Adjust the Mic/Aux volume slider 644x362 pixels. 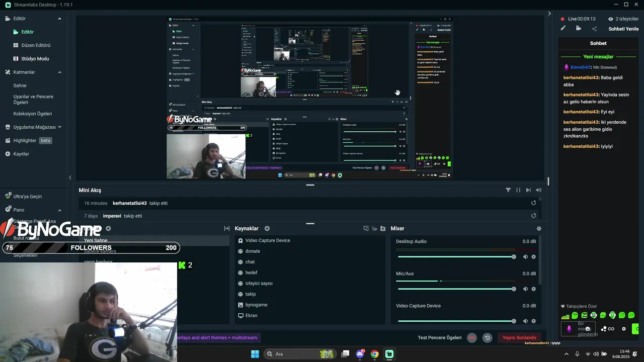tap(457, 289)
